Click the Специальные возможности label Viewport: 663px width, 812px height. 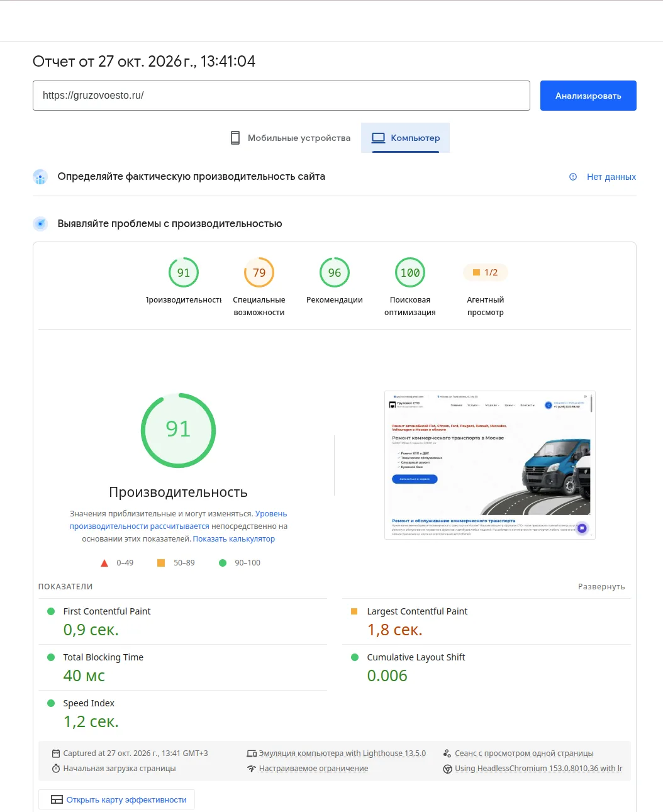pyautogui.click(x=259, y=306)
